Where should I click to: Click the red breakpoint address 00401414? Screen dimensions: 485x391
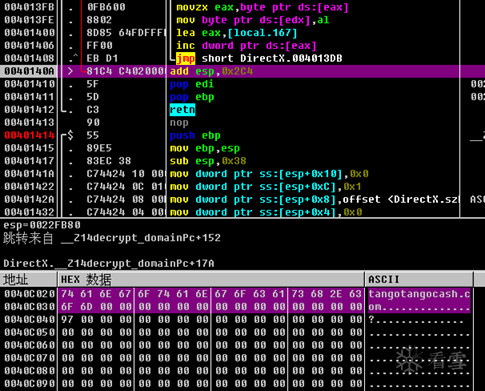click(x=29, y=135)
